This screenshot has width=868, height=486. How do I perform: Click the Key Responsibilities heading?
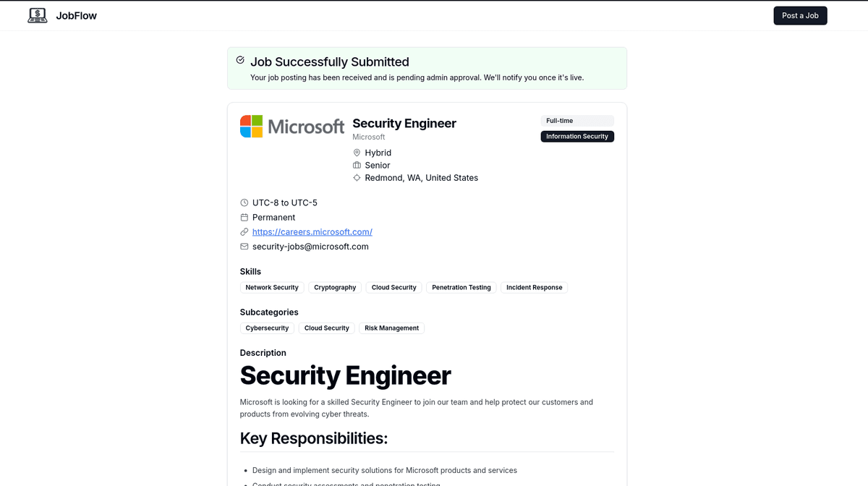pyautogui.click(x=314, y=438)
